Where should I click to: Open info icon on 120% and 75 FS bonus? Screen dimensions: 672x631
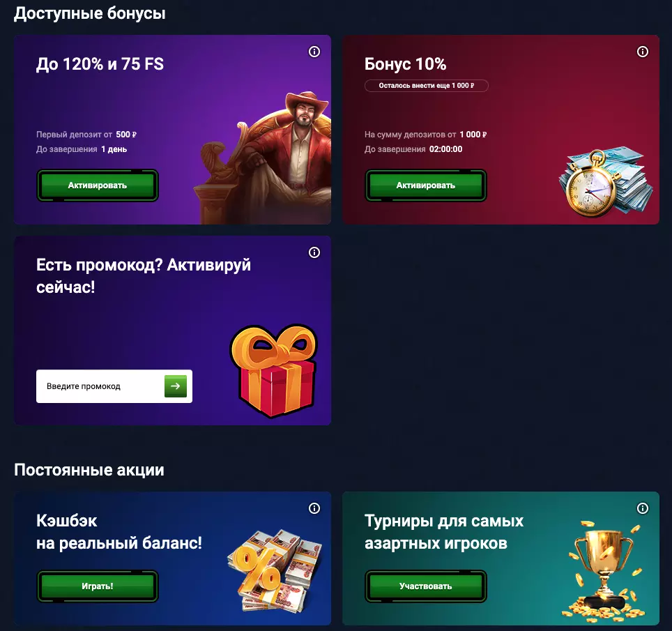click(314, 52)
